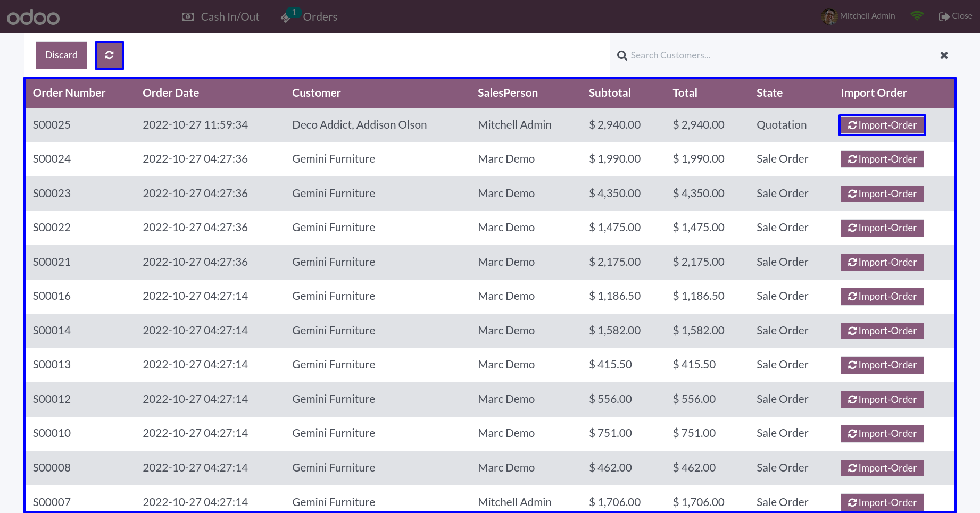Click the Order Date column header
The height and width of the screenshot is (513, 980).
coord(171,93)
